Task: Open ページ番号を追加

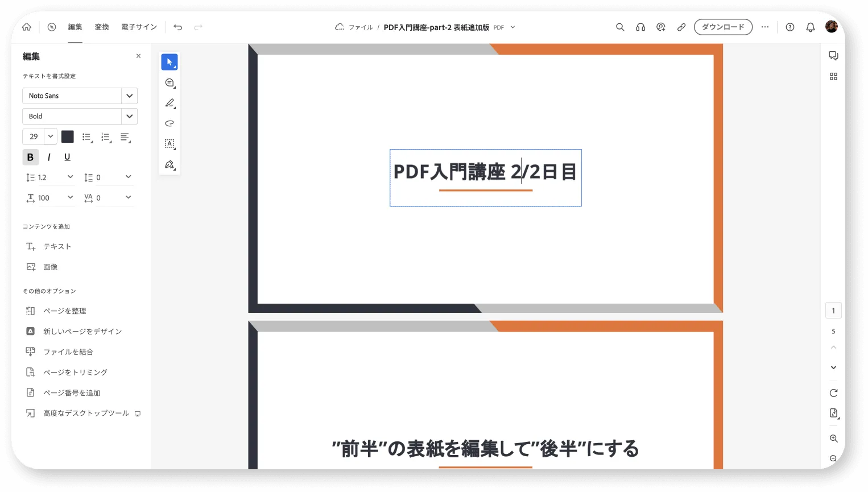Action: pyautogui.click(x=72, y=393)
